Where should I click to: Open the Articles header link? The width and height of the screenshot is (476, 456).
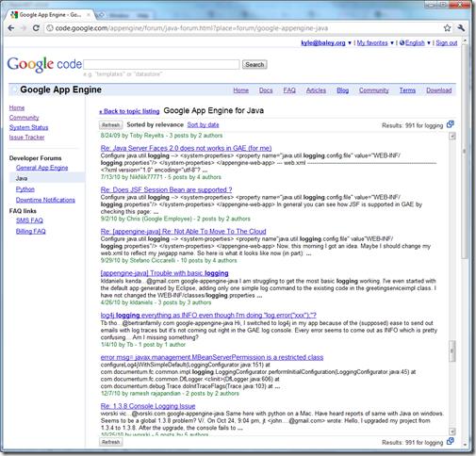click(x=316, y=90)
